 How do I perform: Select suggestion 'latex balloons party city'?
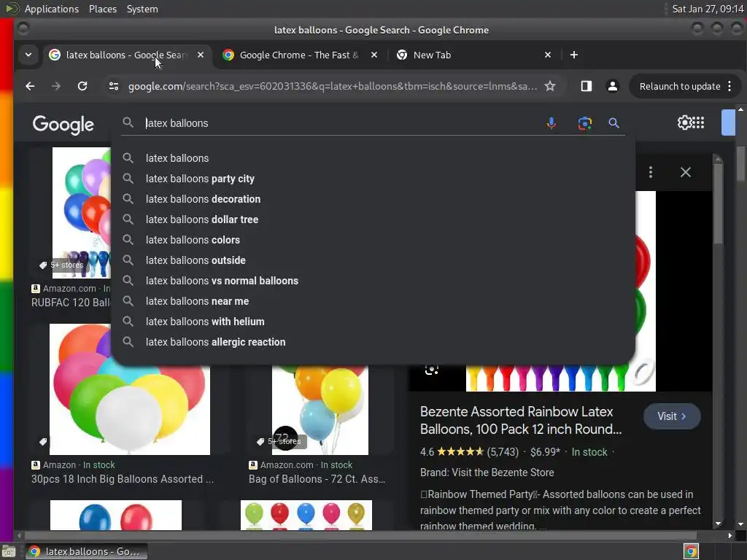[373, 179]
